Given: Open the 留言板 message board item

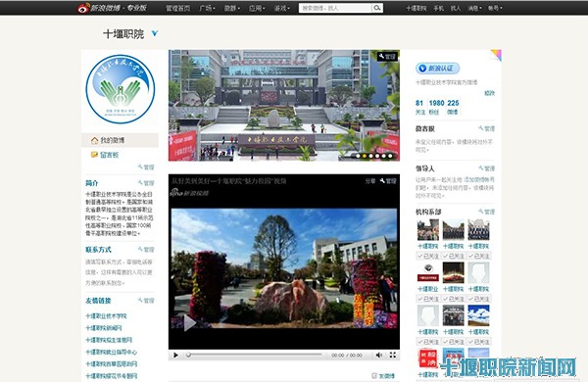Looking at the screenshot, I should pos(105,155).
